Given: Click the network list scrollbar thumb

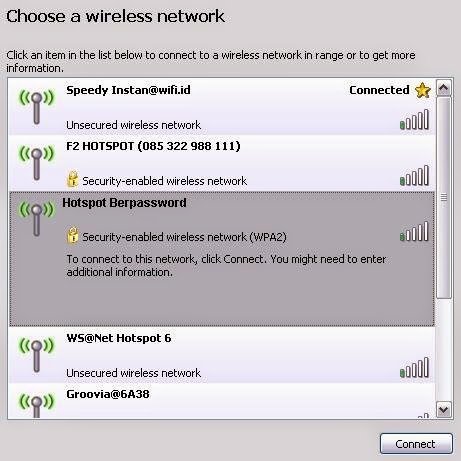Looking at the screenshot, I should coord(444,198).
